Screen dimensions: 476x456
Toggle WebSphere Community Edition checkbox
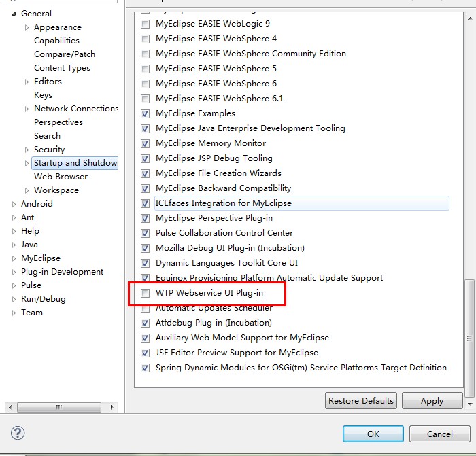(145, 54)
